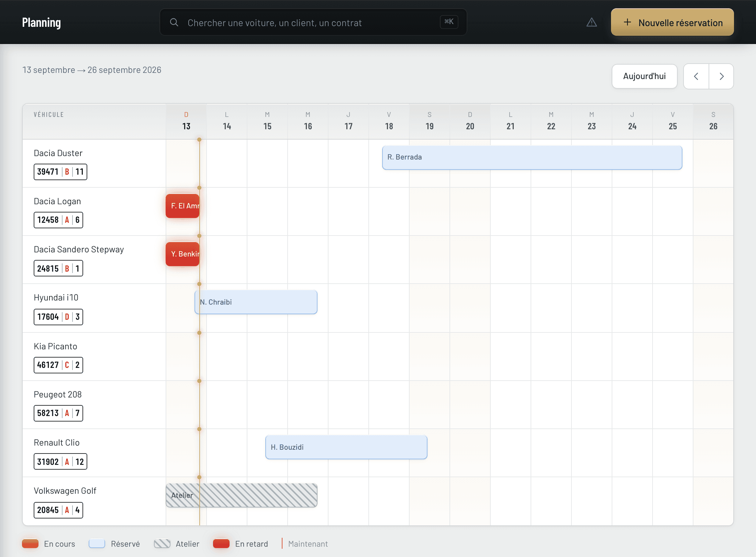Image resolution: width=756 pixels, height=557 pixels.
Task: Click the Kia Picanto vehicle name
Action: (55, 347)
